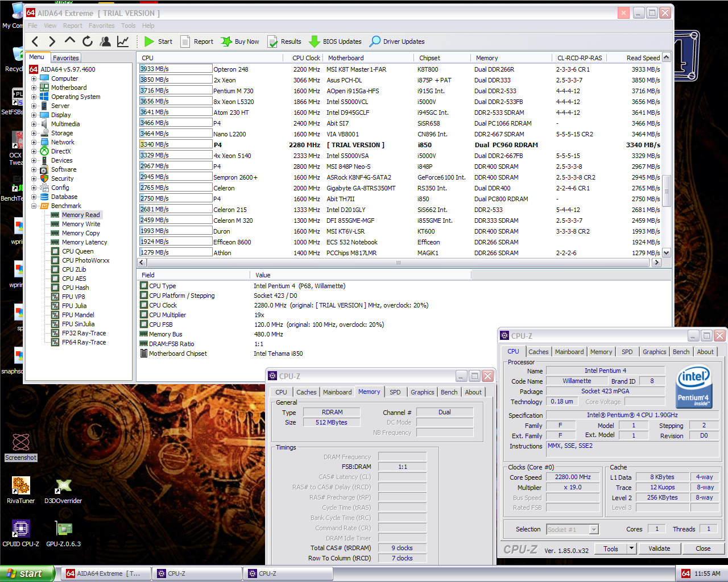This screenshot has height=582, width=728.
Task: Open the Memory Write benchmark
Action: pyautogui.click(x=81, y=224)
